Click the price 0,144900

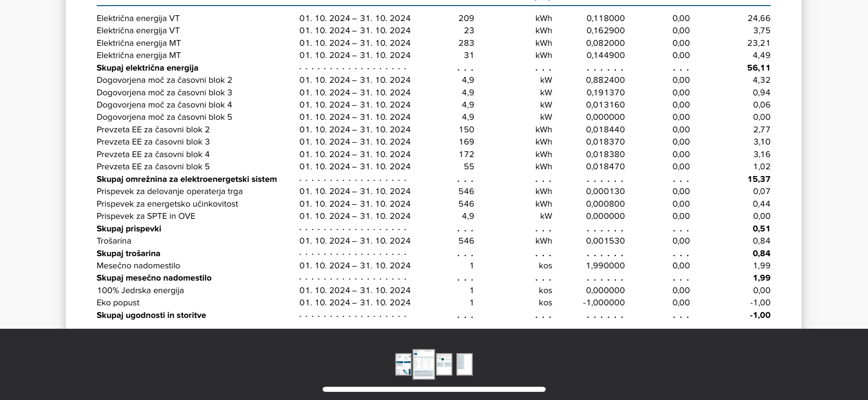point(605,55)
